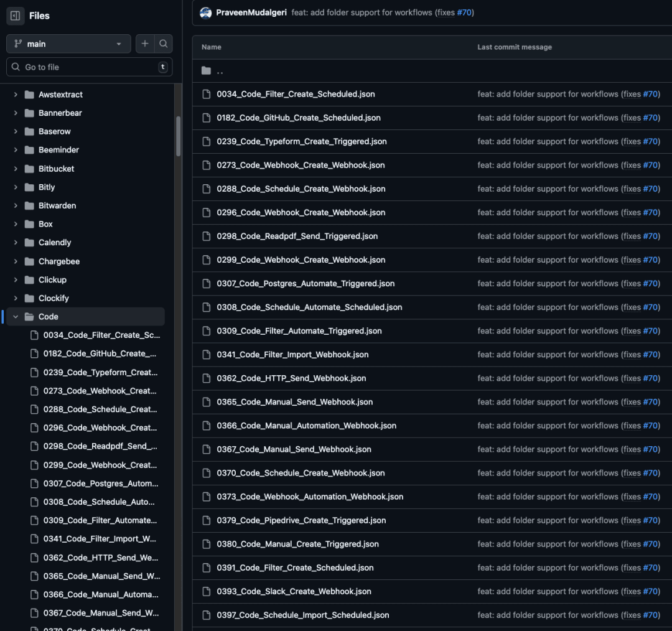Click file icon for 0373_Code_Webhook_Automation_Webhook.json

pos(206,497)
